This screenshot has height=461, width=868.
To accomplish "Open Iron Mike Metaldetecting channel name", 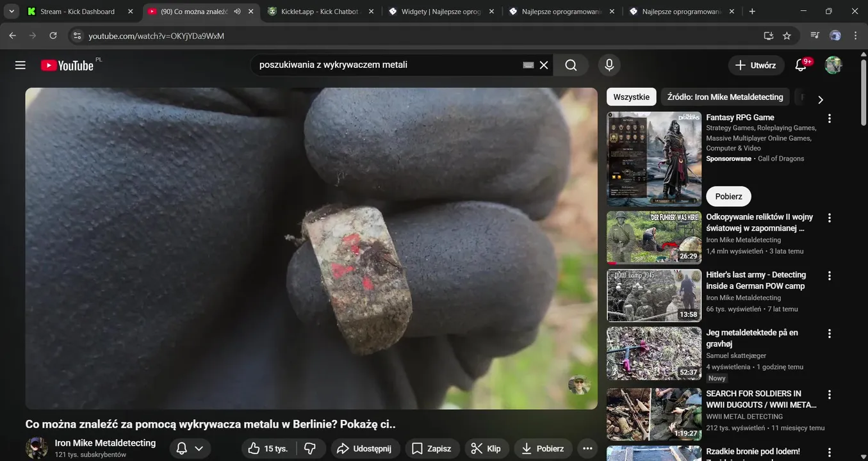I will click(x=105, y=443).
